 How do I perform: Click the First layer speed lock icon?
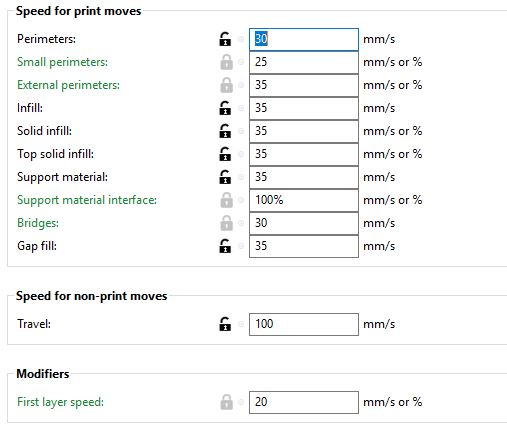pos(226,402)
